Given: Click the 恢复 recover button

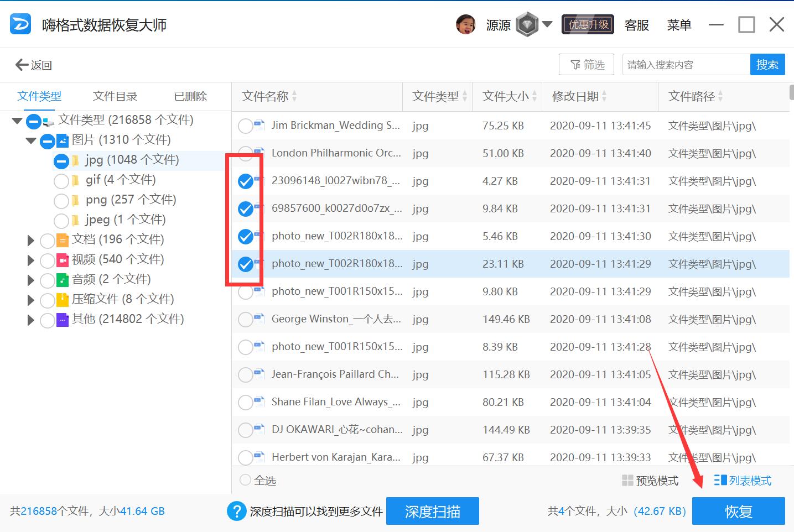Looking at the screenshot, I should [739, 511].
